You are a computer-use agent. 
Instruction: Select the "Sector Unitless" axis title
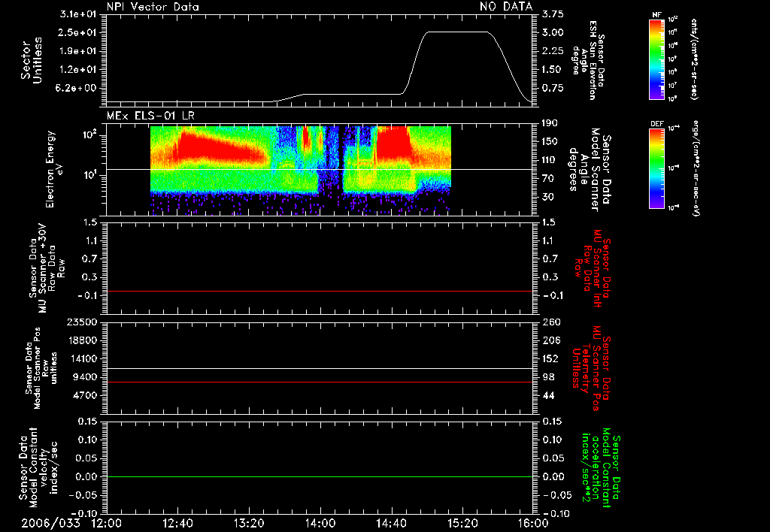click(32, 60)
